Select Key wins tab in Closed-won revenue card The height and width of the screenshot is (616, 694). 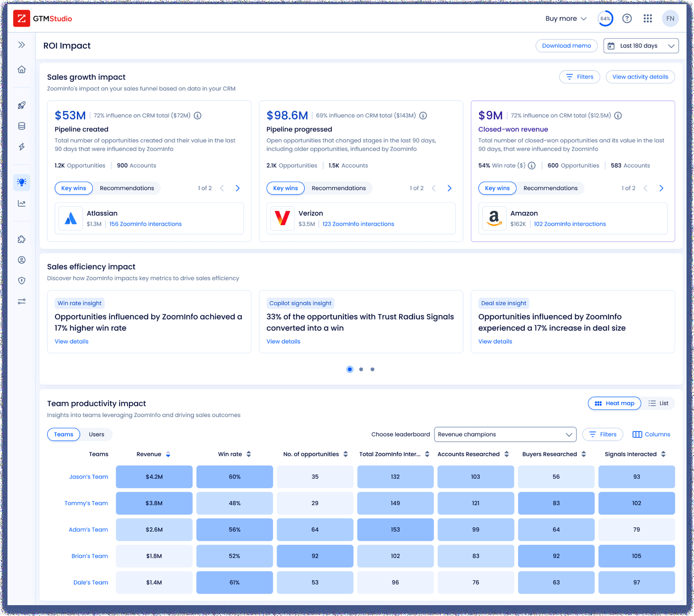point(497,188)
